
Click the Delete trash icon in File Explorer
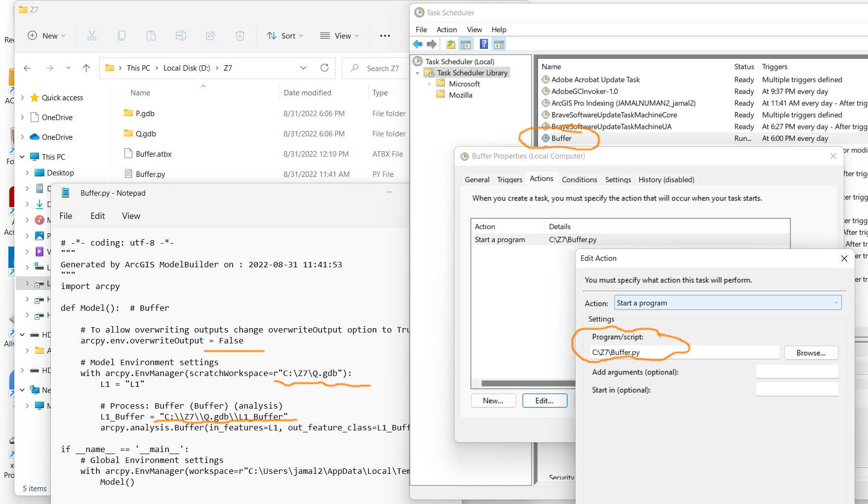point(240,36)
